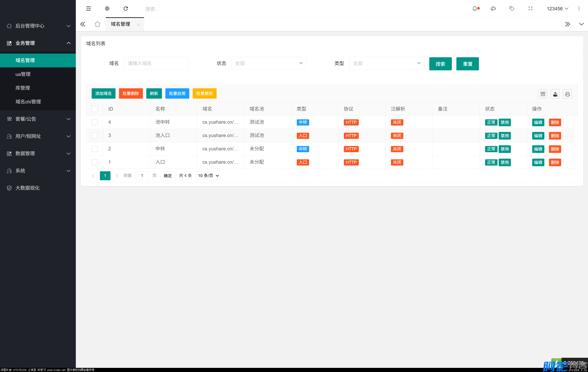The image size is (588, 372).
Task: Open the 10 条/页 page size selector
Action: (208, 175)
